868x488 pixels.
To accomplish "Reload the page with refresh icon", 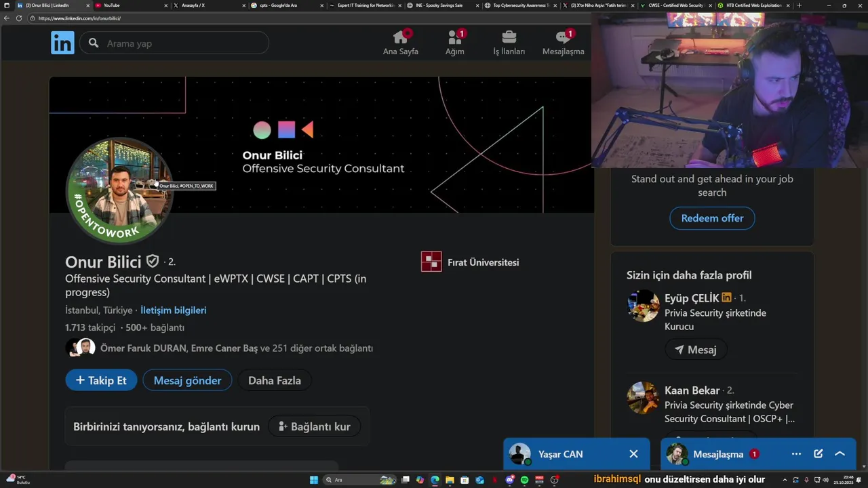I will [x=19, y=18].
